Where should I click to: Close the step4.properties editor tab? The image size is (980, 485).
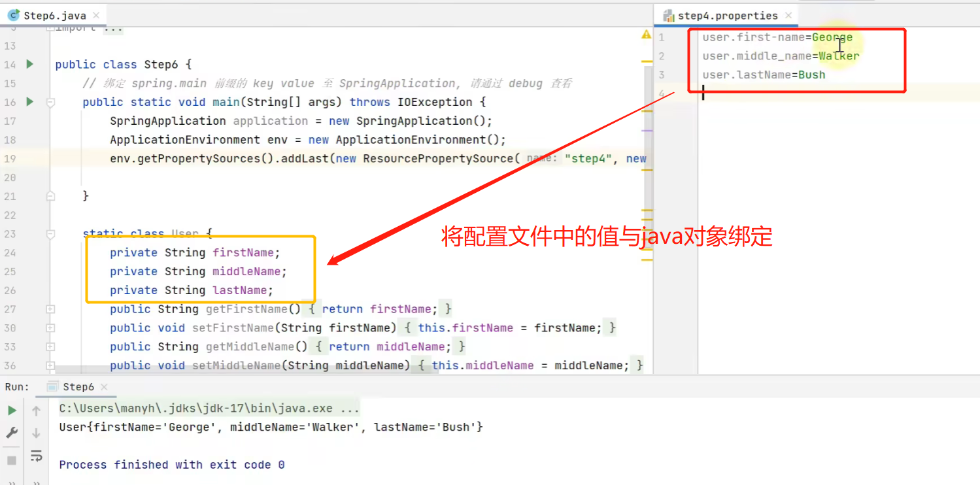coord(788,15)
